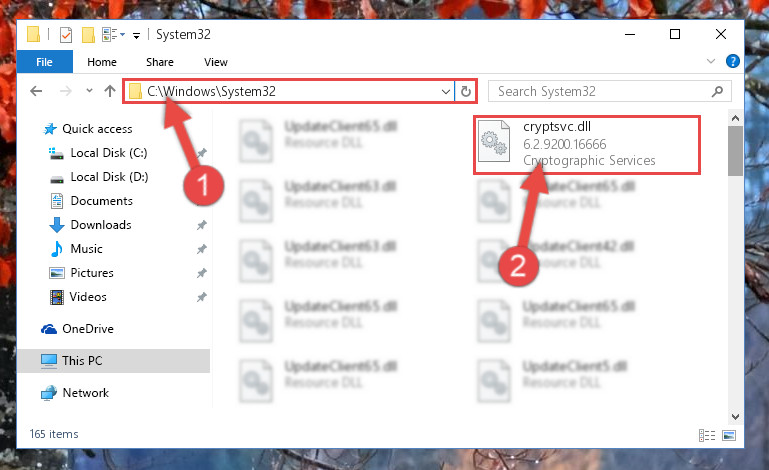Screen dimensions: 769x470
Task: Open the Help question mark icon
Action: 733,61
